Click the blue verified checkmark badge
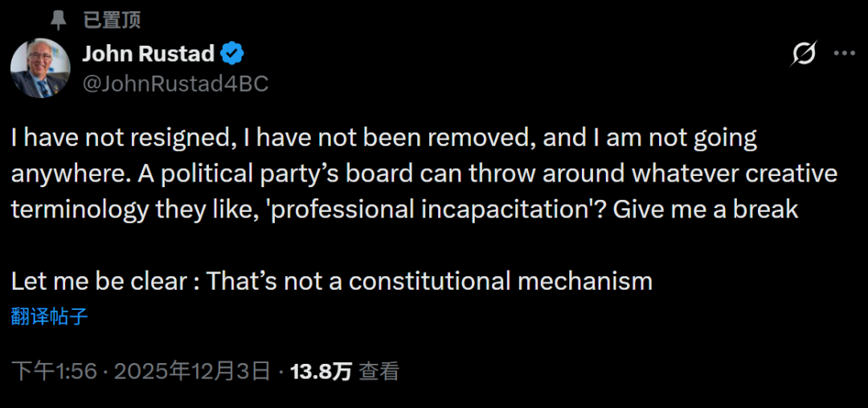Screen dimensions: 868x408 click(232, 55)
